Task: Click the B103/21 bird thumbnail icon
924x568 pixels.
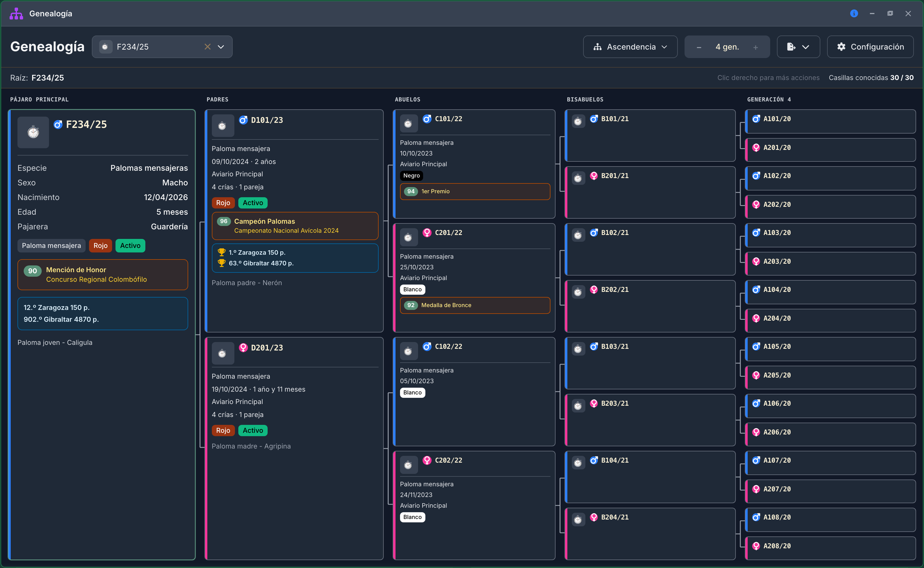Action: click(x=578, y=349)
